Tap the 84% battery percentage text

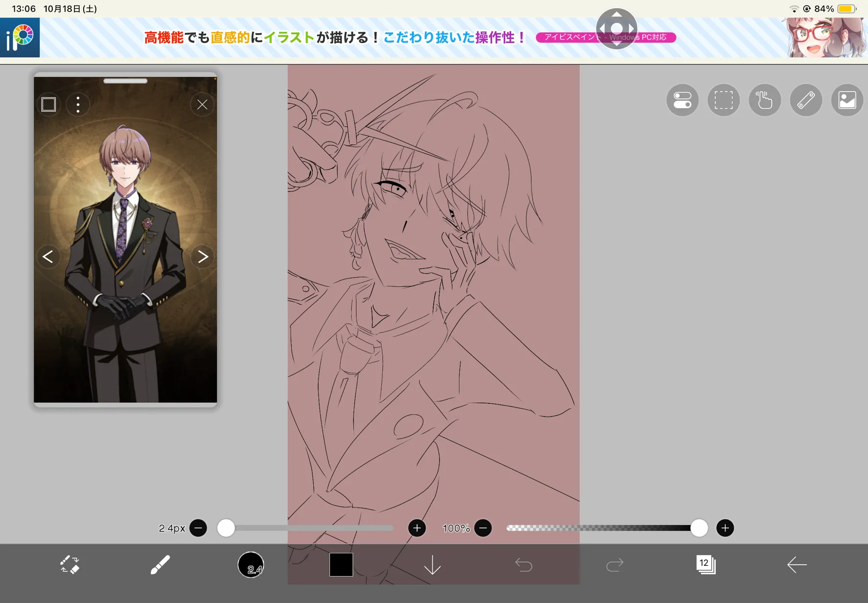[824, 9]
